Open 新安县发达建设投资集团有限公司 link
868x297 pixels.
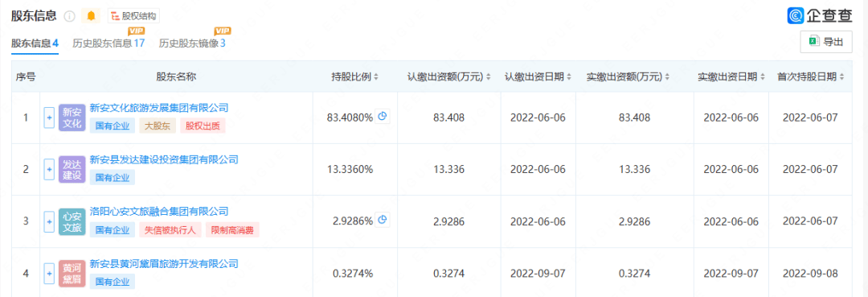164,159
